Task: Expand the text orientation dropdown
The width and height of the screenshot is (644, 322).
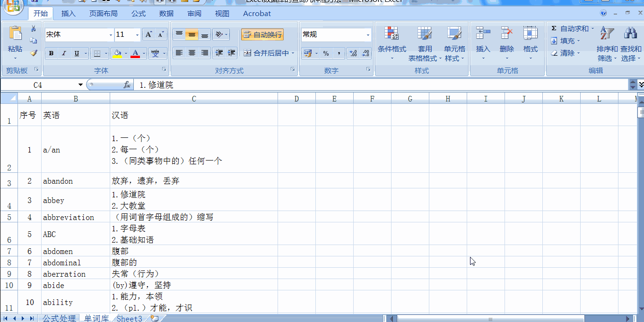Action: click(x=226, y=34)
